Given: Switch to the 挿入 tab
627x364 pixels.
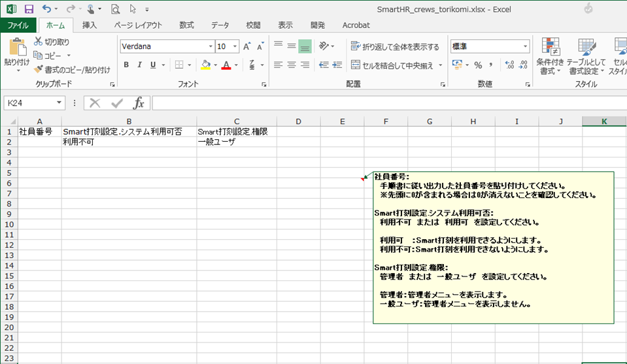Looking at the screenshot, I should pyautogui.click(x=90, y=25).
